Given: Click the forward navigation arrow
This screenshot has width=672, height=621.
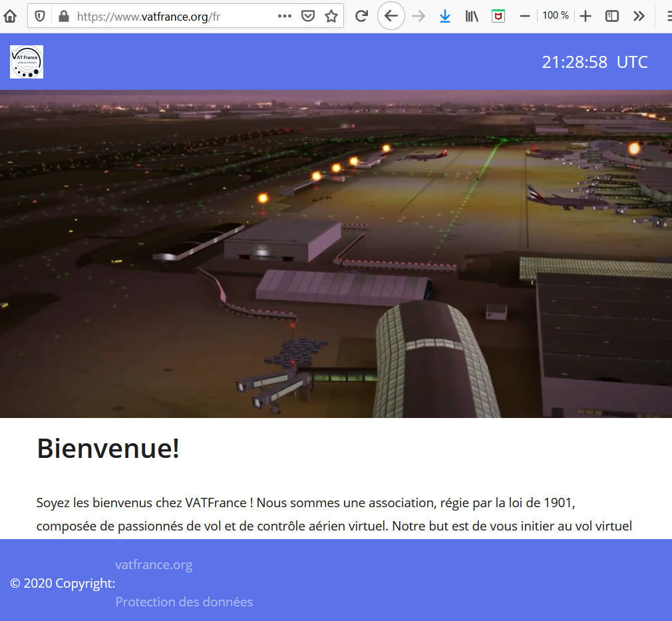Looking at the screenshot, I should coord(419,16).
